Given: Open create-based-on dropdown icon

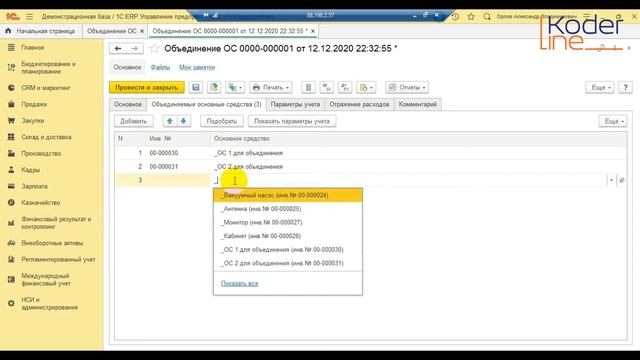Looking at the screenshot, I should point(235,87).
